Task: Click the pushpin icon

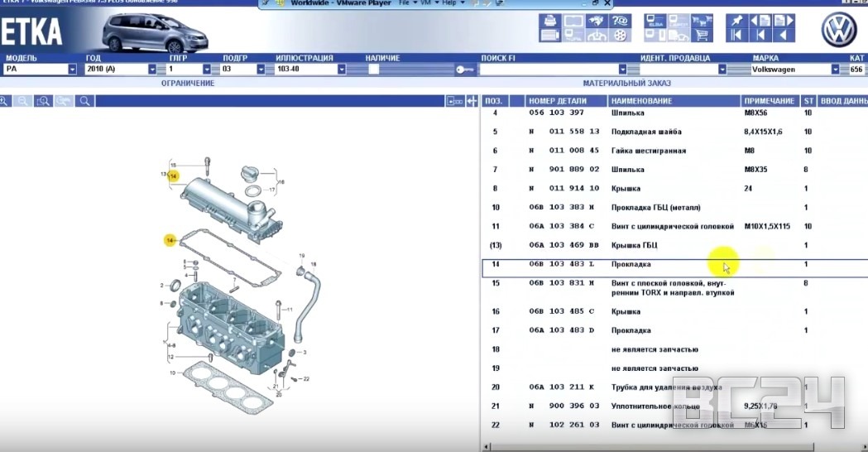Action: tap(736, 20)
